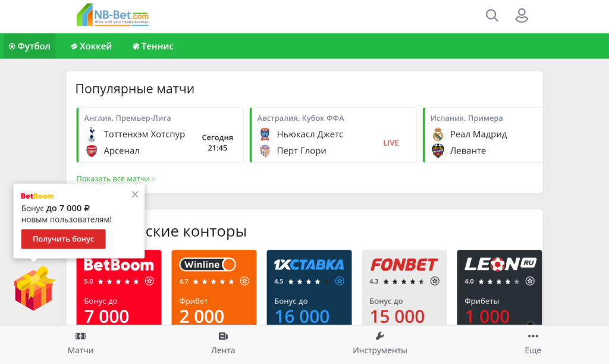609x364 pixels.
Task: Open the BetBoom bookmaker card
Action: (x=119, y=287)
